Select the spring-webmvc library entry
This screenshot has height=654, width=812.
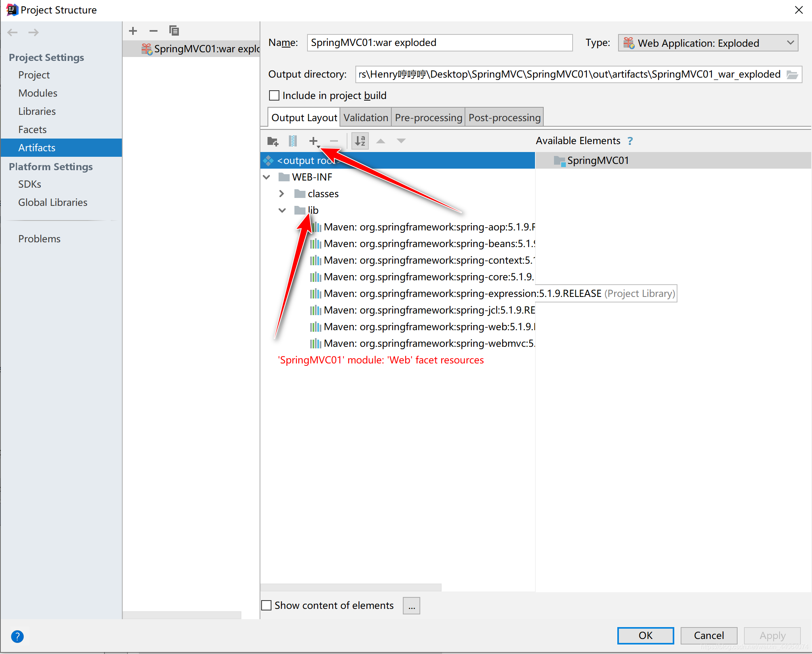[422, 343]
